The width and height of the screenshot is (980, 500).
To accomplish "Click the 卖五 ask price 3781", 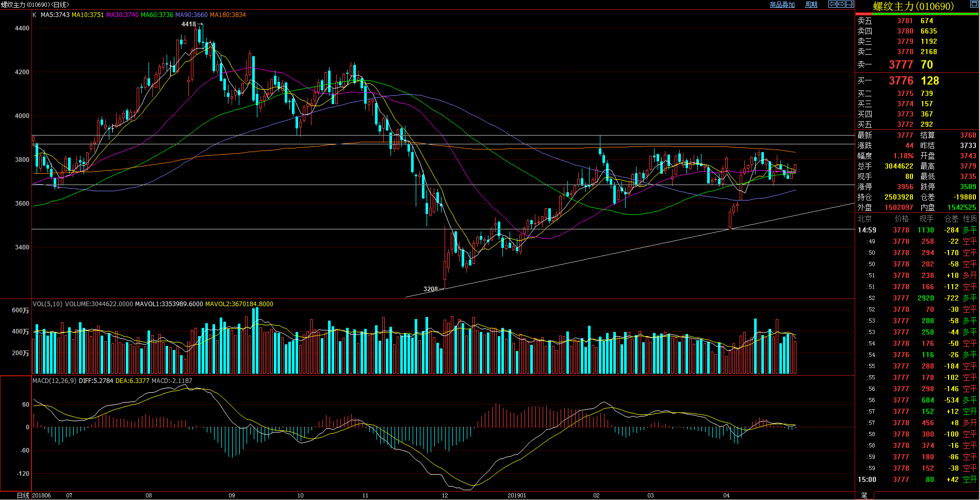I will point(905,21).
